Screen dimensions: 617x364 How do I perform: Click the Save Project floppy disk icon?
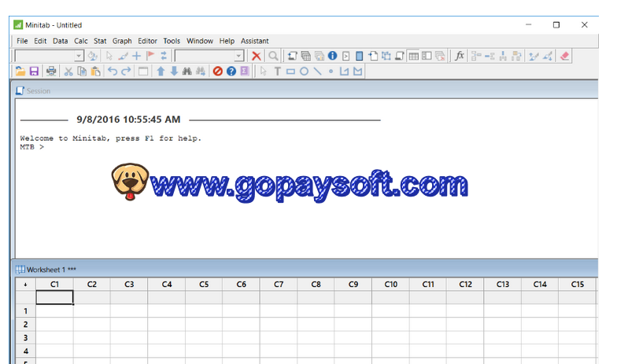tap(35, 71)
